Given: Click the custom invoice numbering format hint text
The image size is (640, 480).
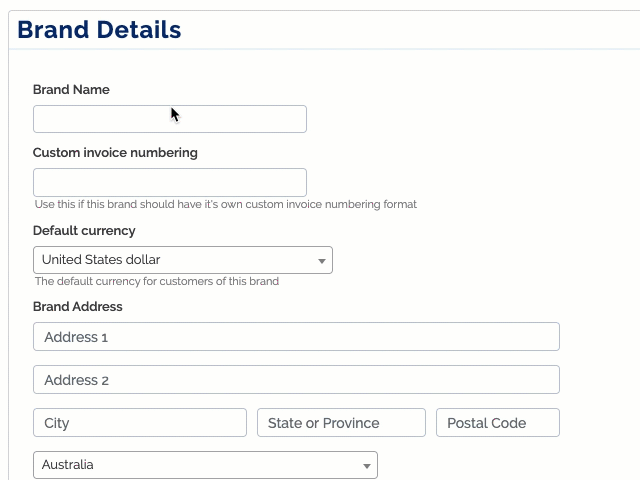Looking at the screenshot, I should (x=226, y=204).
